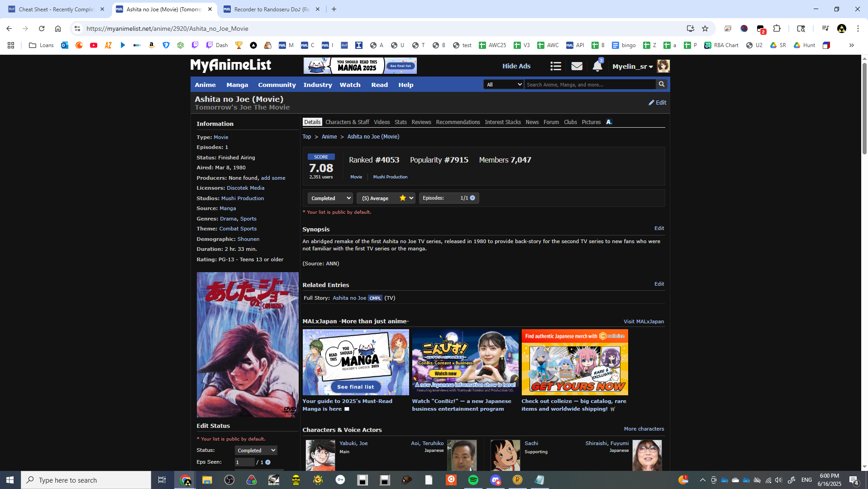Go to the browser home page
The height and width of the screenshot is (489, 868).
coord(58,29)
